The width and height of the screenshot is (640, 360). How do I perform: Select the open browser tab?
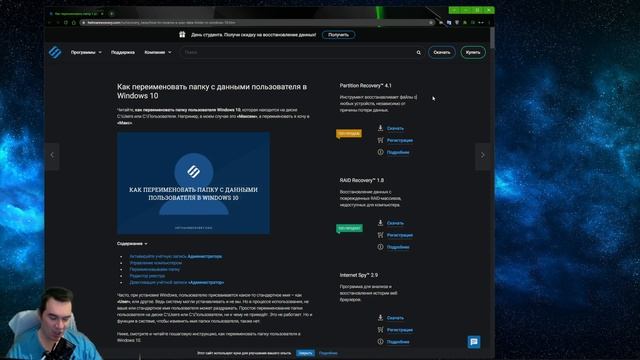(76, 13)
